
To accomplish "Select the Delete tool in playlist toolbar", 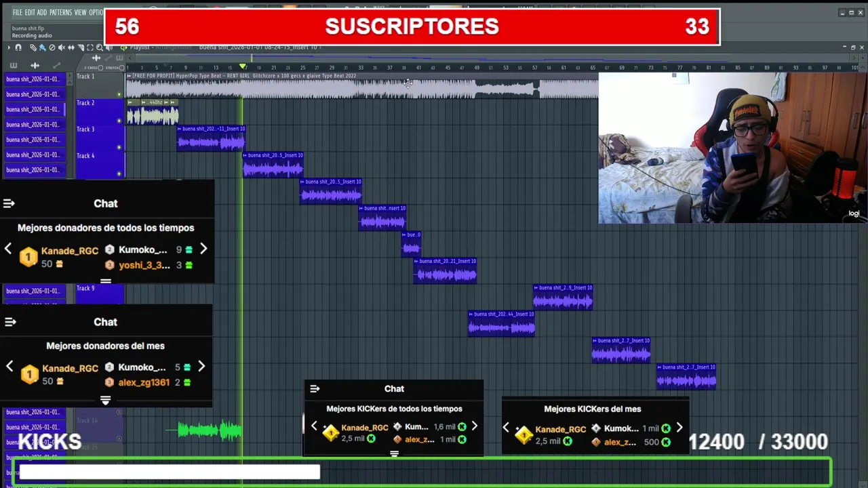I will click(x=52, y=47).
